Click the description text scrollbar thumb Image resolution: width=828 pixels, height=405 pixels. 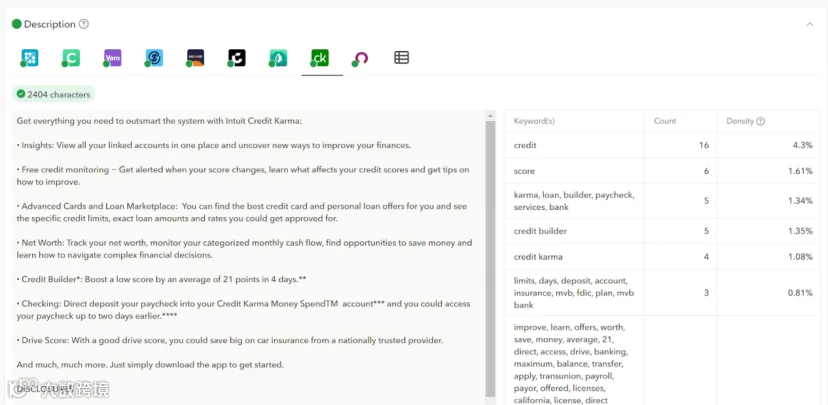(x=490, y=259)
